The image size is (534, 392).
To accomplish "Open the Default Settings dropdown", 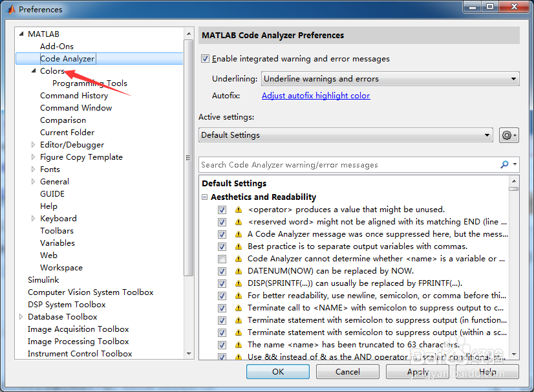I will click(345, 135).
